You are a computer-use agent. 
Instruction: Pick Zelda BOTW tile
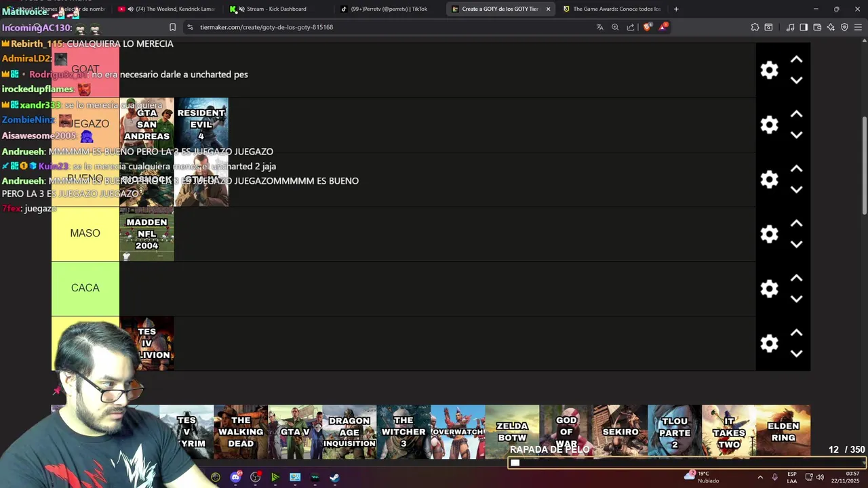[x=512, y=432]
